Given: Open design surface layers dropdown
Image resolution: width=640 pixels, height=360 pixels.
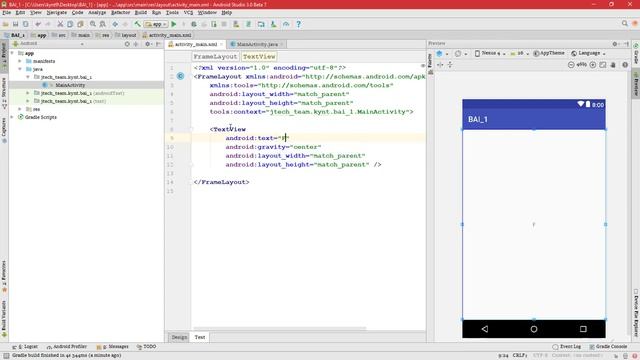Looking at the screenshot, I should pyautogui.click(x=442, y=53).
